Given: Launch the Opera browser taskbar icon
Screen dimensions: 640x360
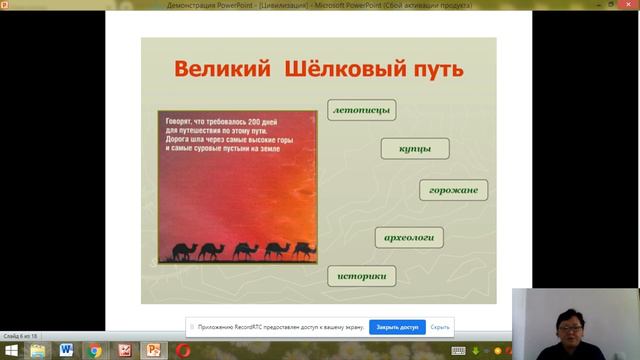Looking at the screenshot, I should 183,351.
